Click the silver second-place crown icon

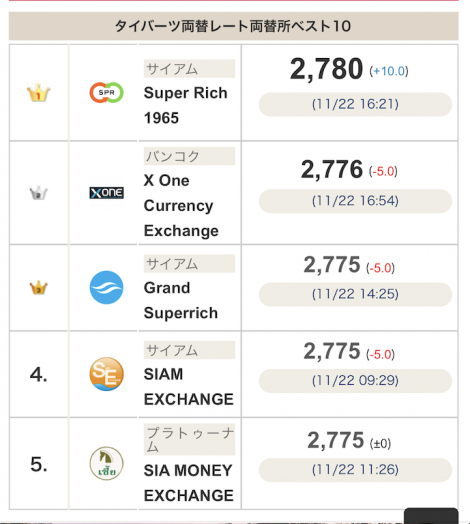tap(38, 193)
